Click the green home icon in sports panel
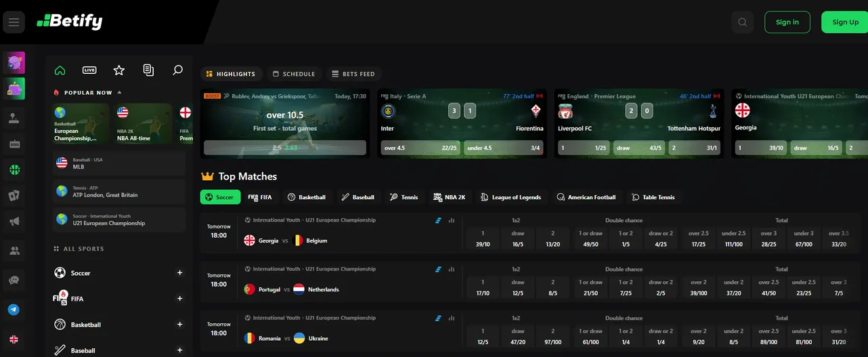The height and width of the screenshot is (357, 868). click(60, 70)
